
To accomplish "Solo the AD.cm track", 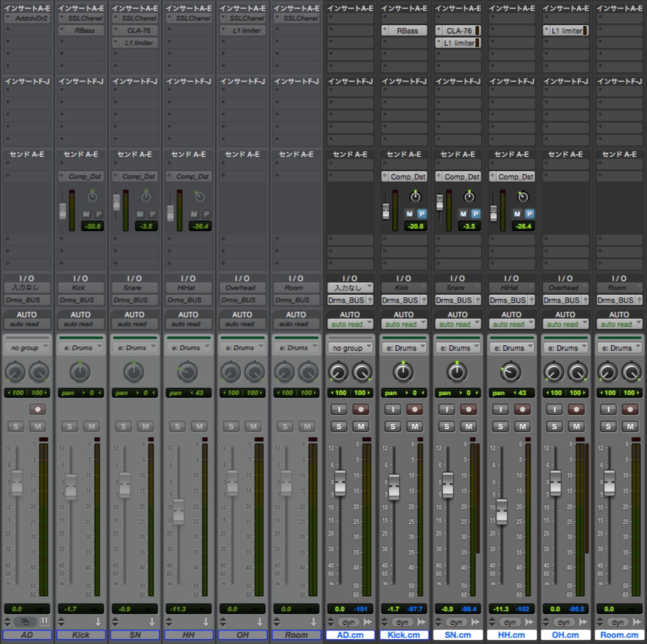I will point(339,426).
